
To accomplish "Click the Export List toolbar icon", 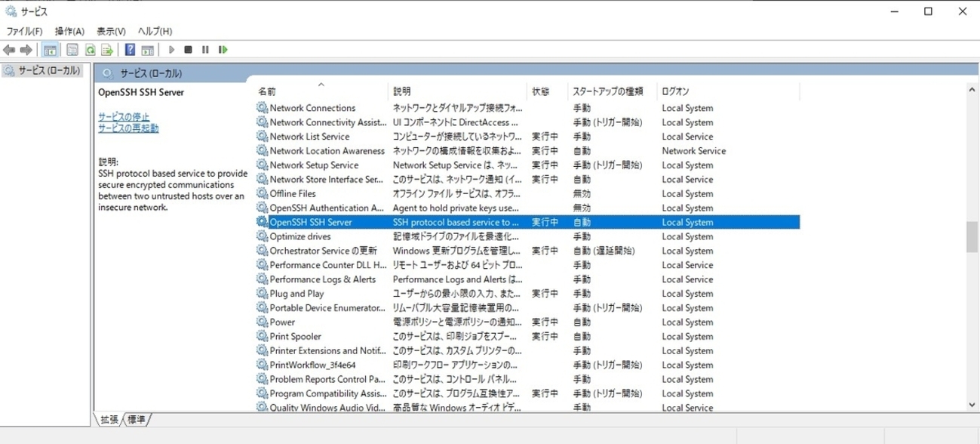I will pos(107,50).
